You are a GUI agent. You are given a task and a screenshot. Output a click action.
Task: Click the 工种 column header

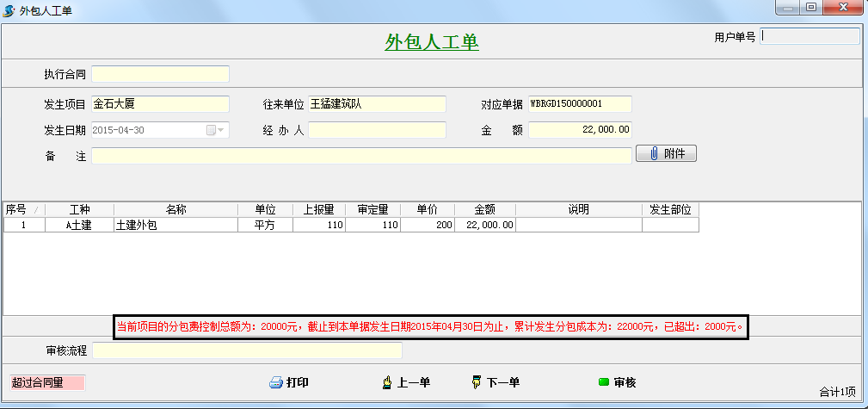click(x=79, y=209)
